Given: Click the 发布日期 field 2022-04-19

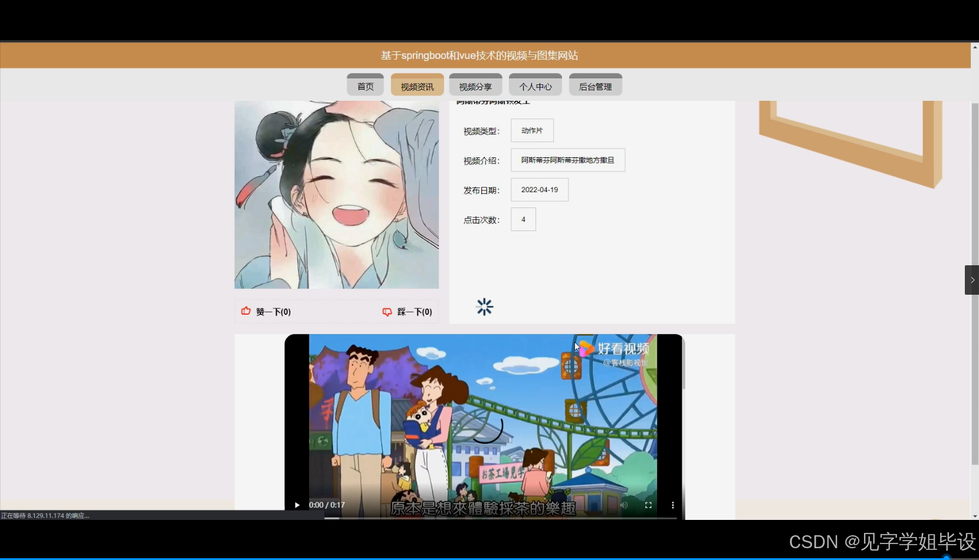Looking at the screenshot, I should (x=540, y=190).
